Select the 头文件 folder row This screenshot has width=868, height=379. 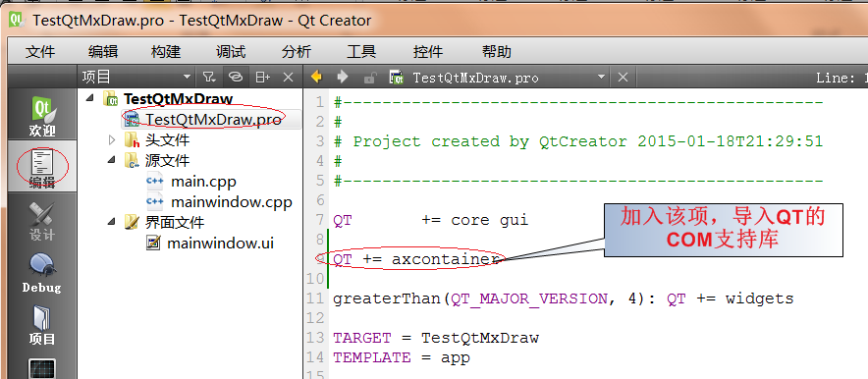(x=167, y=140)
